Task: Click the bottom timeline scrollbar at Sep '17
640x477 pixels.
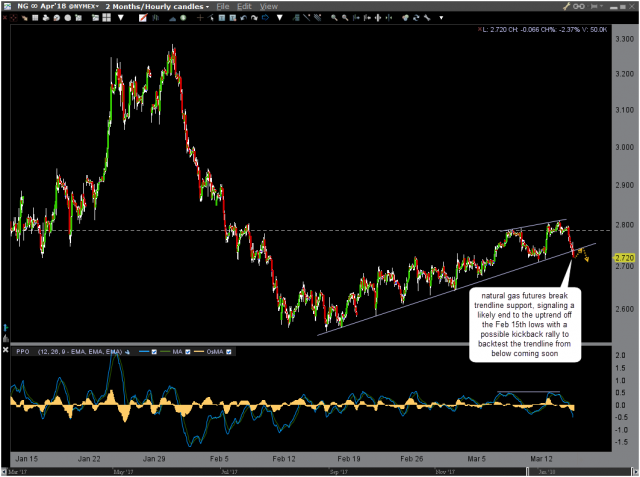Action: pos(339,472)
